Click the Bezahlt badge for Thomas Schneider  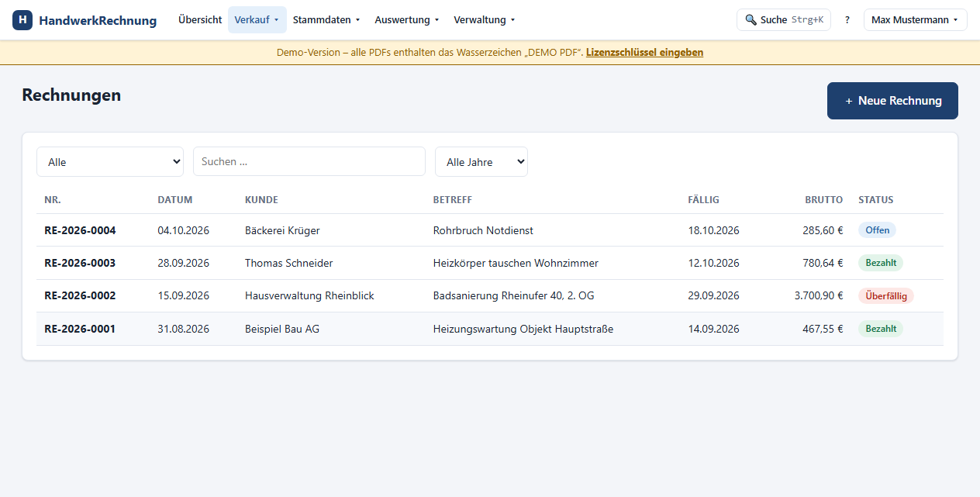pyautogui.click(x=881, y=263)
